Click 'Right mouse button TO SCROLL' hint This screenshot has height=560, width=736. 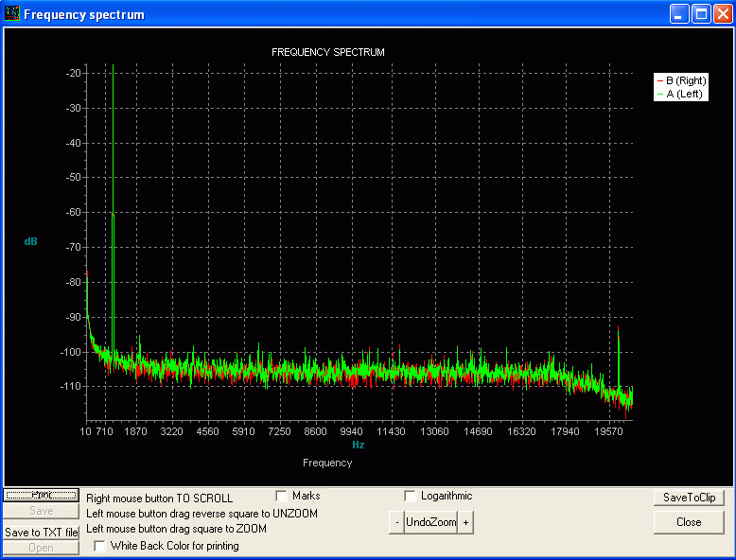[x=160, y=498]
